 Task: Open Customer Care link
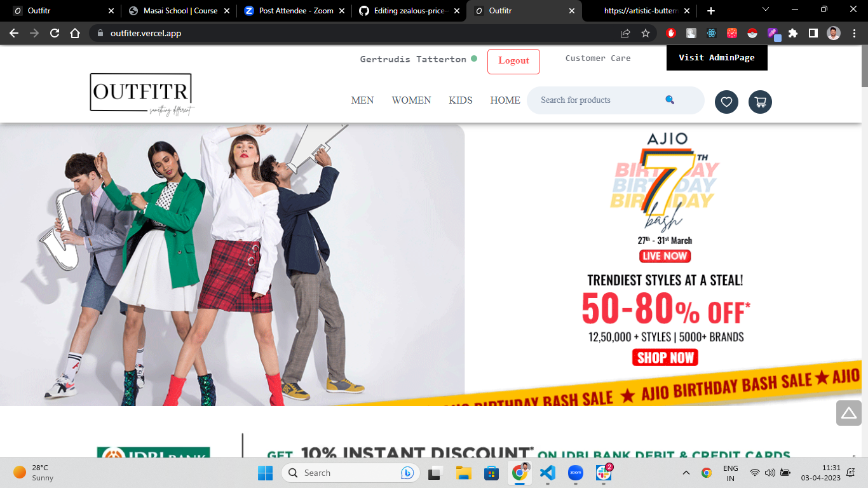coord(598,58)
